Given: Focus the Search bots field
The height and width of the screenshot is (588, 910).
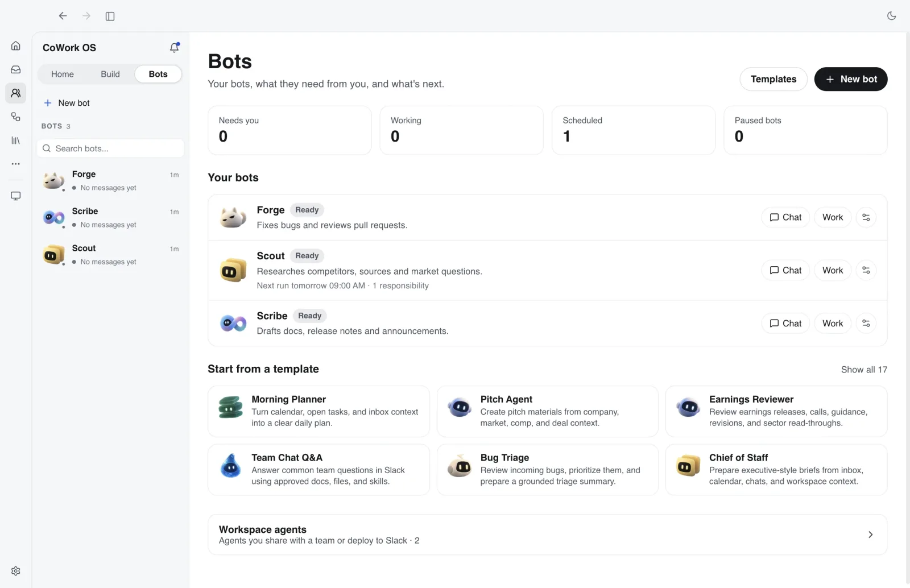Looking at the screenshot, I should click(111, 148).
